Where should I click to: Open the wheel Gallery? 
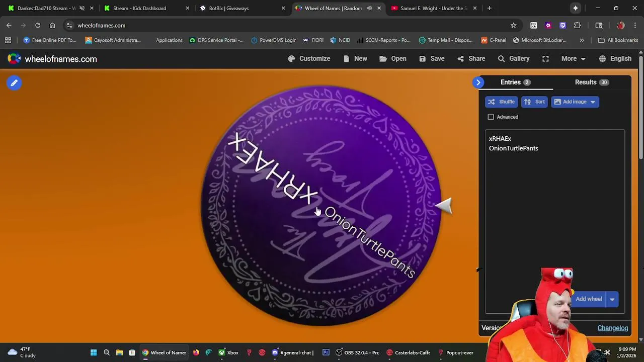click(514, 59)
